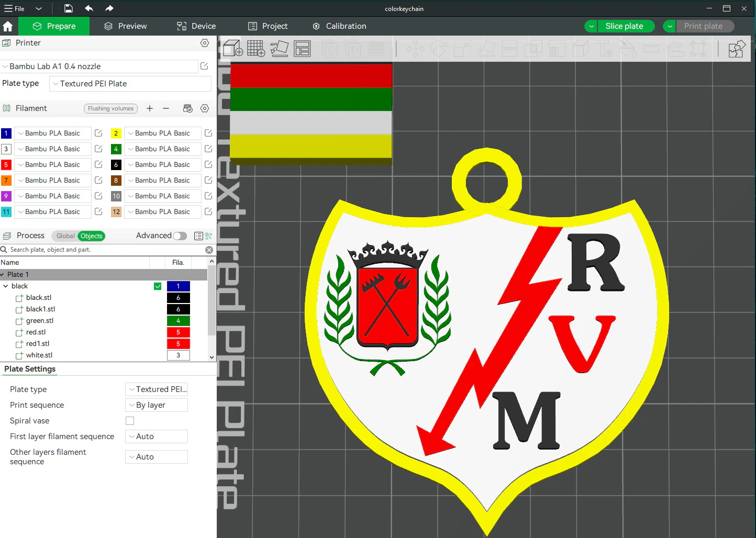
Task: Add a filament with the plus icon
Action: [150, 108]
